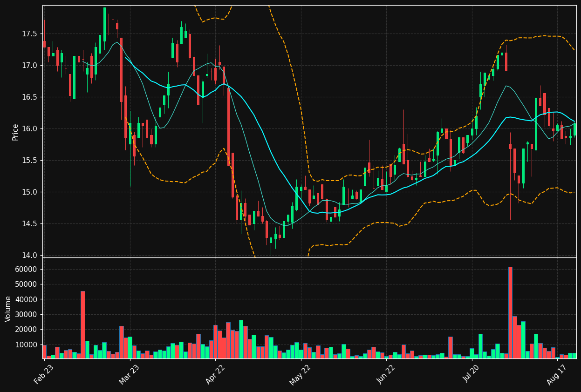Click the Price axis title
581x392 pixels.
pos(15,132)
